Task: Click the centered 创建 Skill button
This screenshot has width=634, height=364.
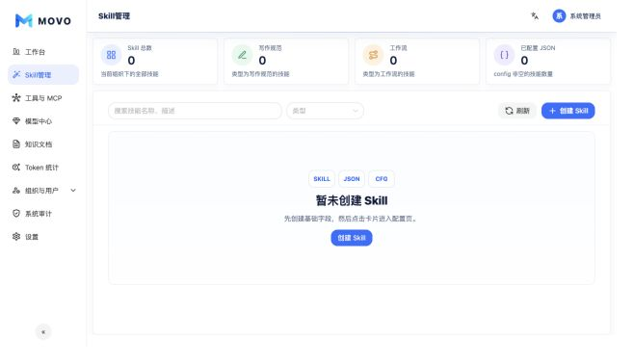Action: pyautogui.click(x=352, y=238)
